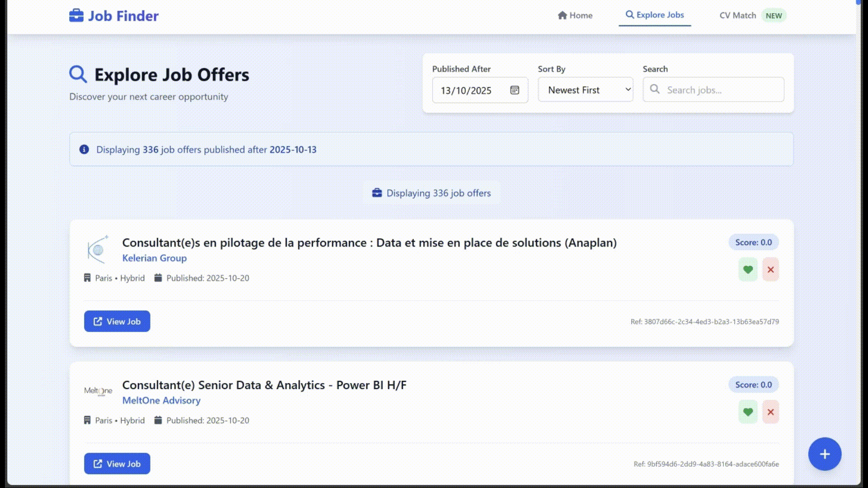Open CV Match with the NEW badge
Screen dimensions: 868x488
737,15
